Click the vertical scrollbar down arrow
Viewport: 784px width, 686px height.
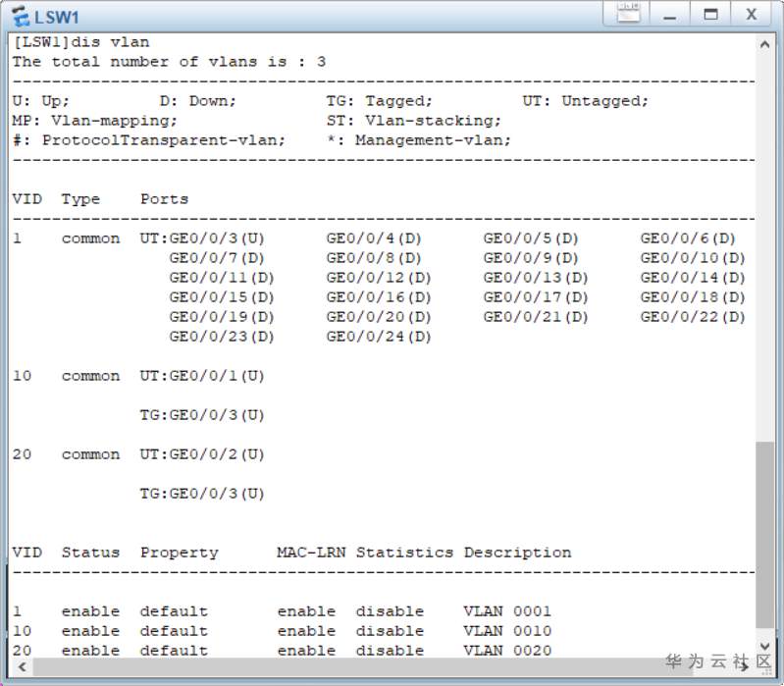tap(764, 647)
